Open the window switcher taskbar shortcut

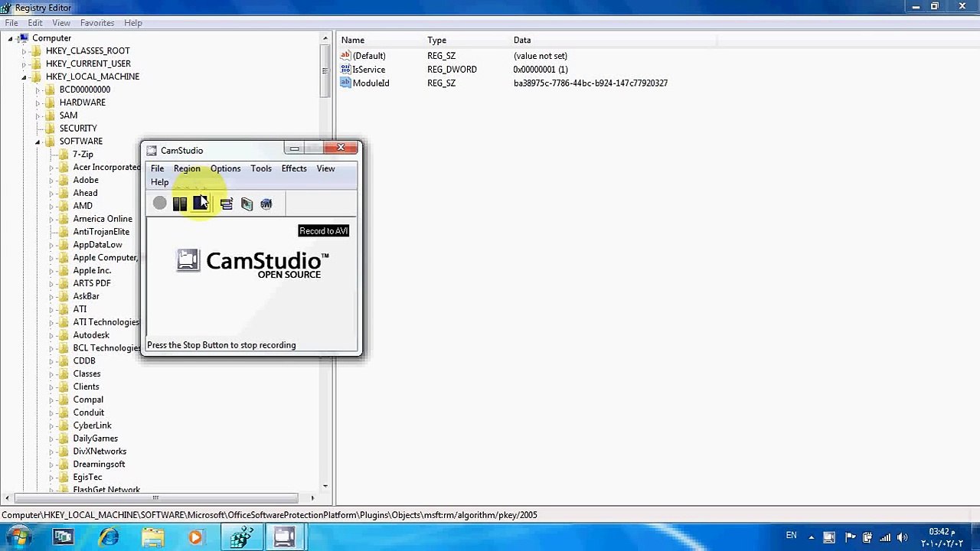[x=63, y=537]
